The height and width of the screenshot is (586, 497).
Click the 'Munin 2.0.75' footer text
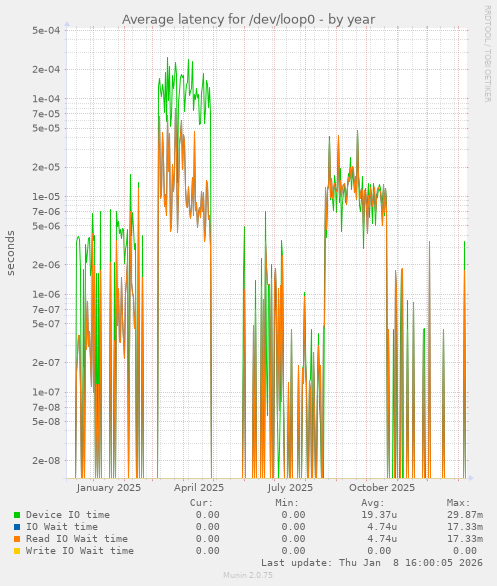[248, 575]
